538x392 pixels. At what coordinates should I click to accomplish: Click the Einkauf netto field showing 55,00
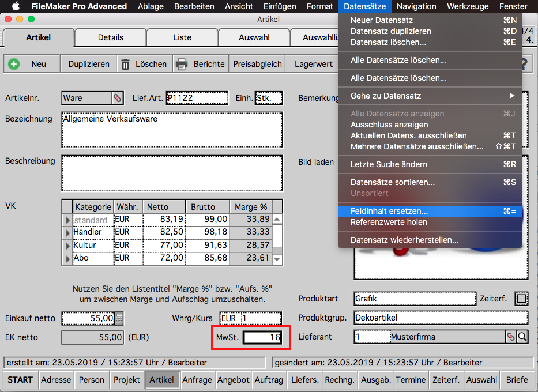pos(88,318)
